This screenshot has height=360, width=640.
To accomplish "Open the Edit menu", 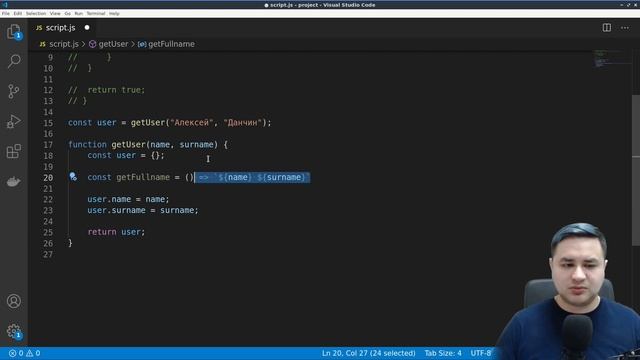I will point(18,13).
